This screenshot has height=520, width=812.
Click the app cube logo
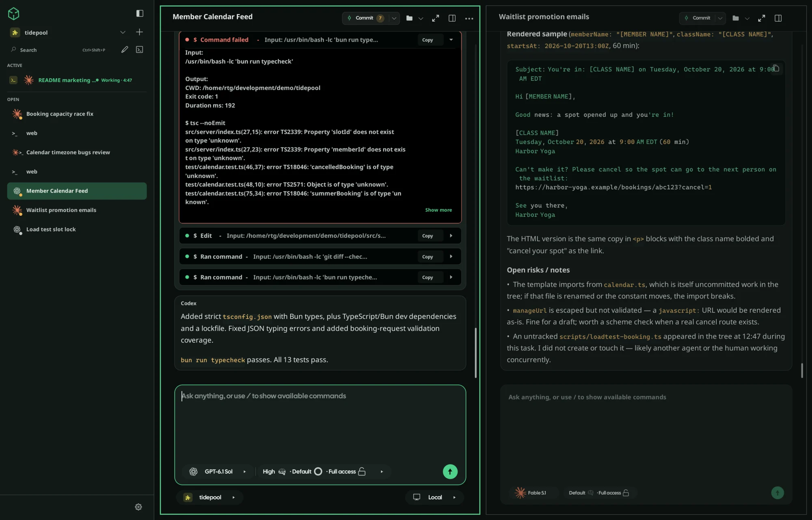click(13, 14)
